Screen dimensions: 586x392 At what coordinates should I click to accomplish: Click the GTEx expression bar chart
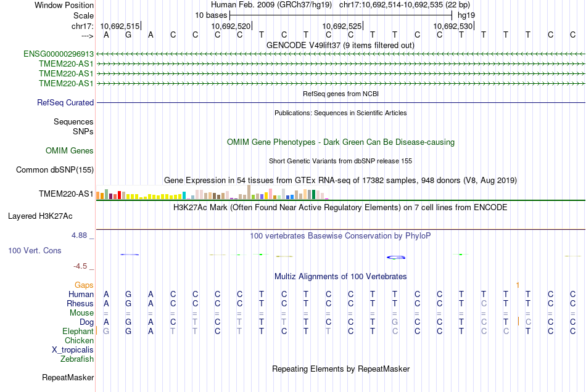tap(212, 193)
